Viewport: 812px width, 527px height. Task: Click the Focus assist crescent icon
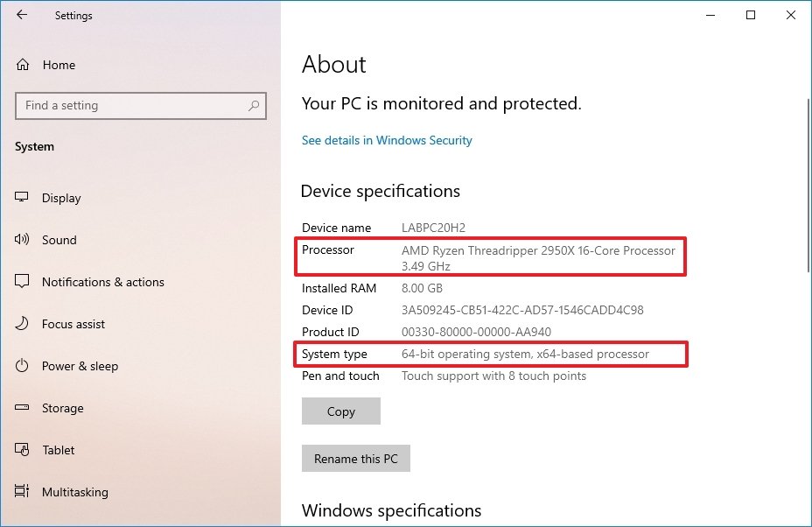[21, 324]
